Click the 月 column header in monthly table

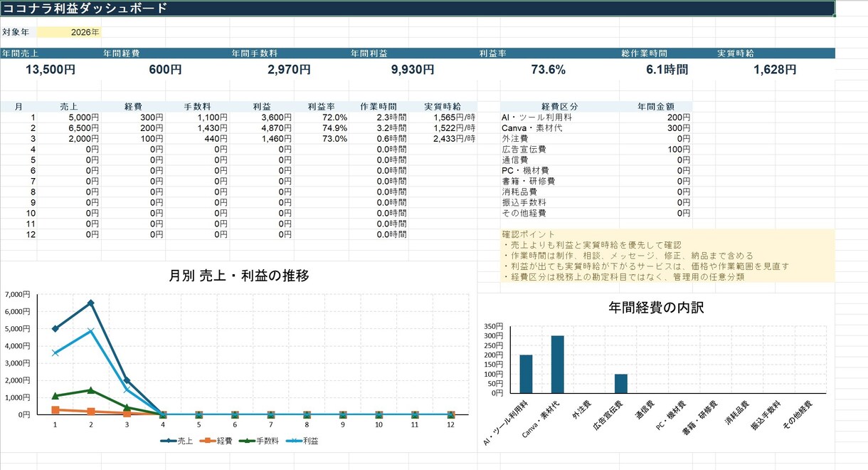tap(18, 107)
